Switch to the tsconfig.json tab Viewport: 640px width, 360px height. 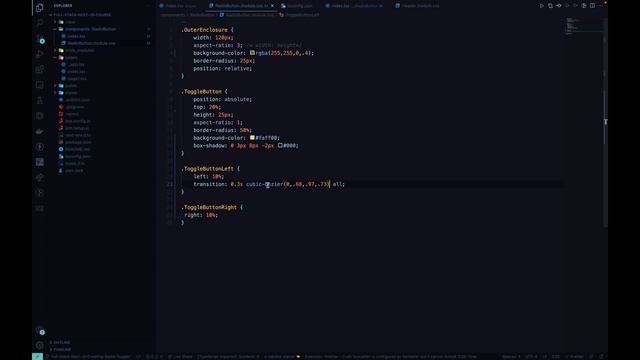(297, 6)
